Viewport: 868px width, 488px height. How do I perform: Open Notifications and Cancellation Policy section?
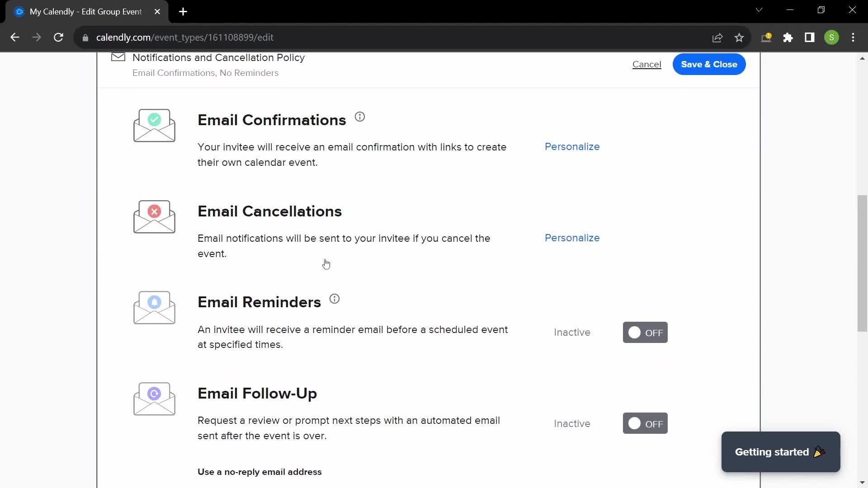point(219,58)
